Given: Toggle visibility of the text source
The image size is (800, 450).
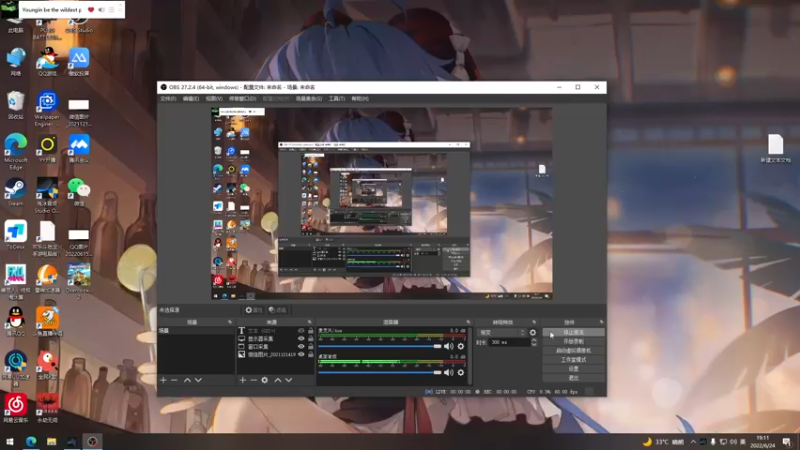Looking at the screenshot, I should (x=301, y=331).
